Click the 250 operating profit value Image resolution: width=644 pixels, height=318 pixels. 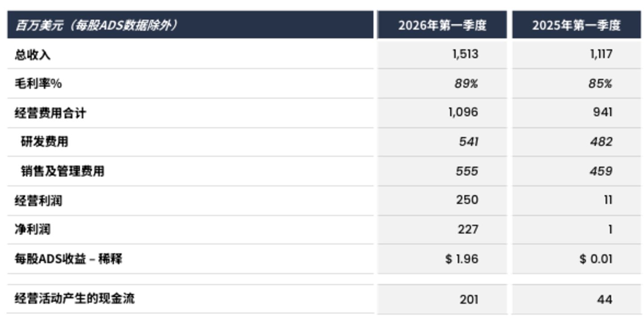467,200
